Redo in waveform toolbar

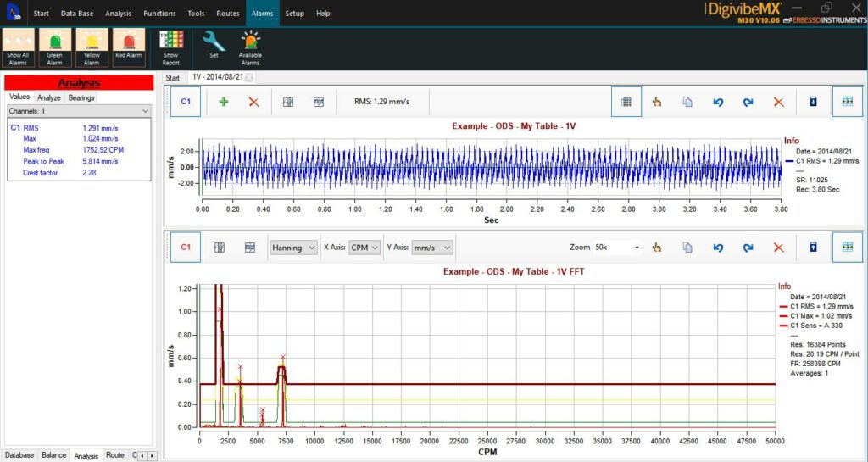[748, 102]
